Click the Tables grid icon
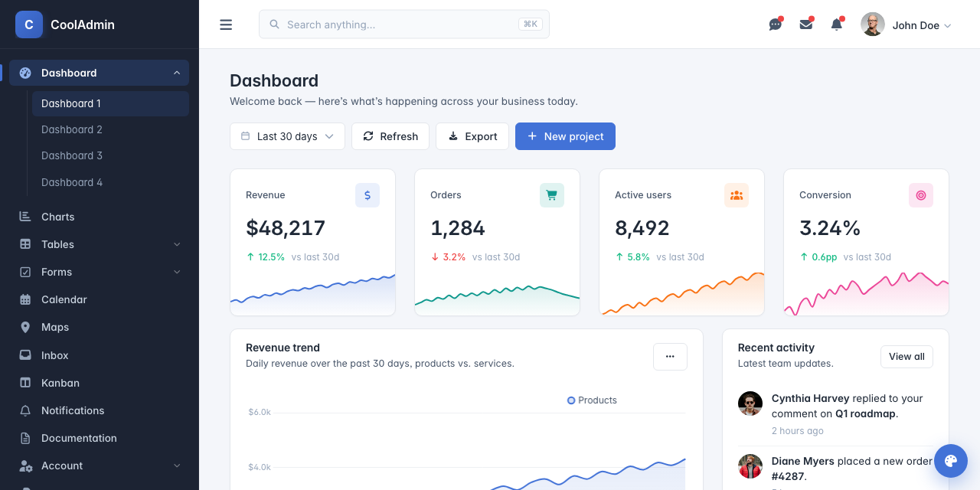 point(25,244)
